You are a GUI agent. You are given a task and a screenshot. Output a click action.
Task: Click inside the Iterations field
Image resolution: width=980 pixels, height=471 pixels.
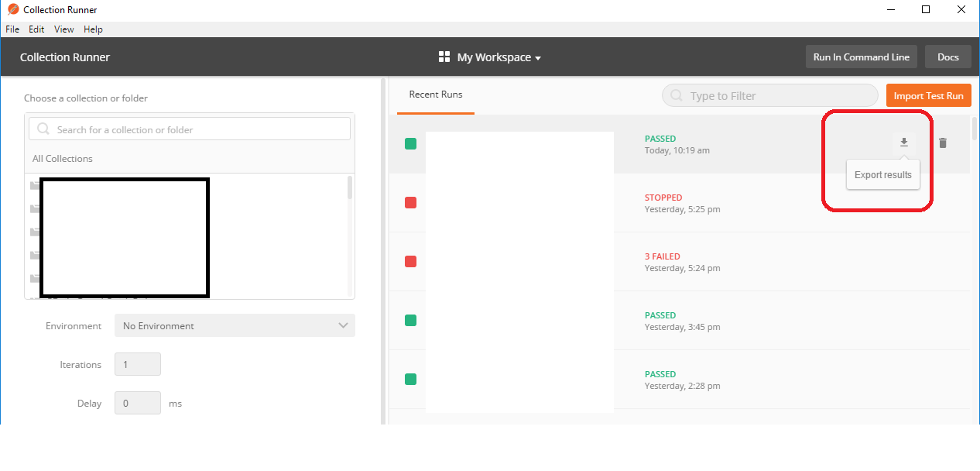pos(137,364)
